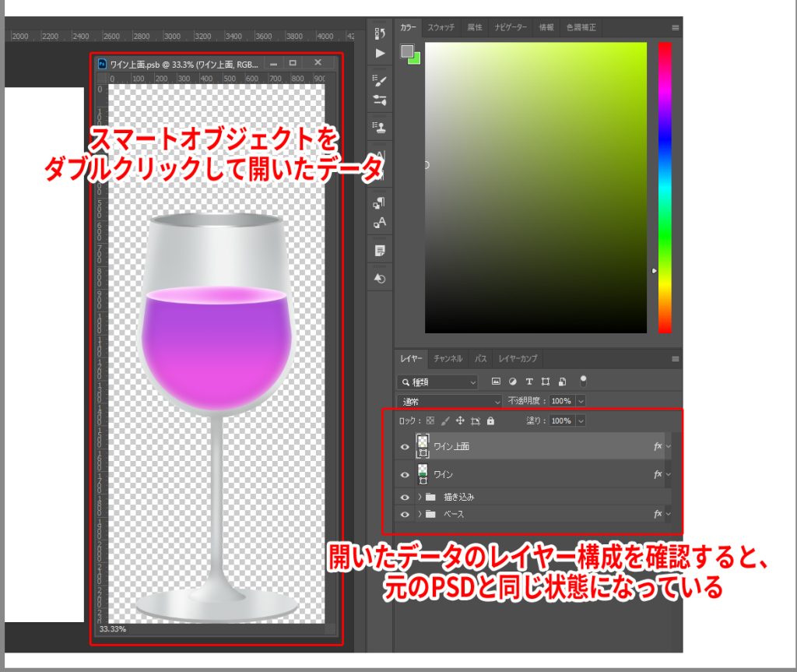Filter layers by type (T) icon
Screen dimensions: 797x672
click(x=529, y=382)
